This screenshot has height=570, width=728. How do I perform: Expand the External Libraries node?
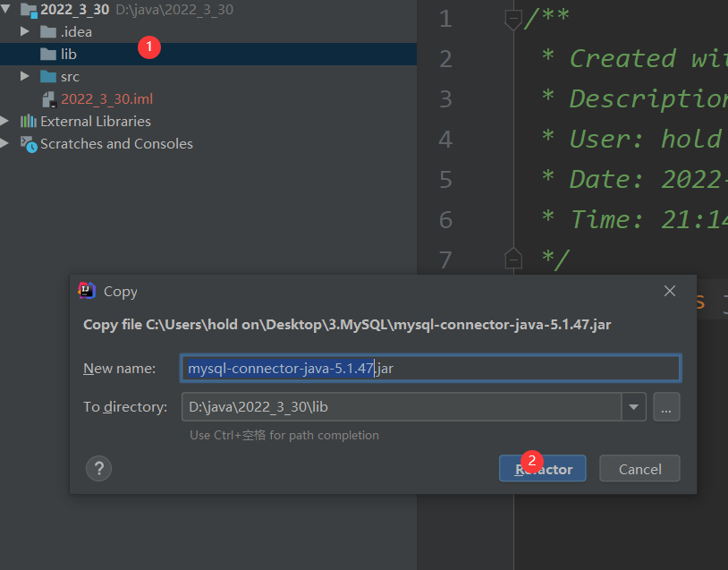click(4, 121)
